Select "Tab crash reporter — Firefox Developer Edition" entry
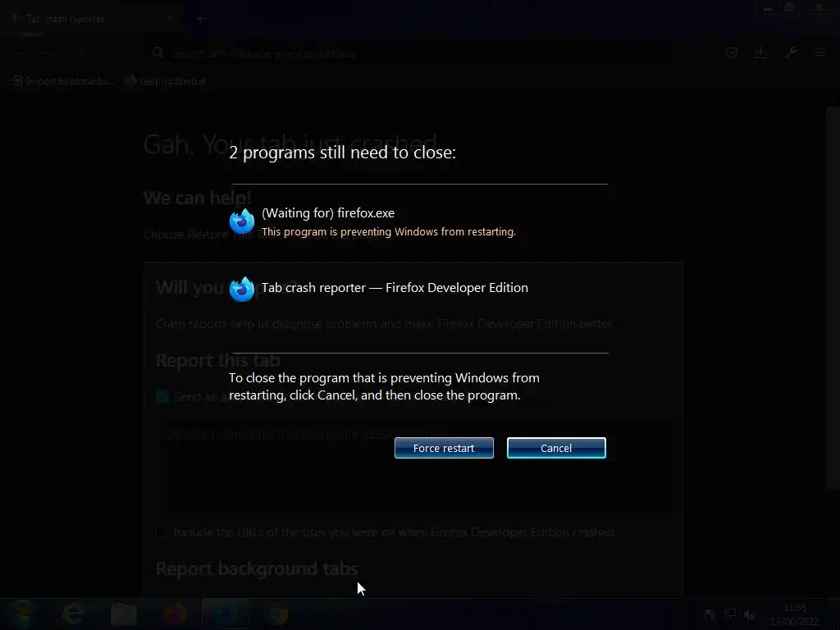Image resolution: width=840 pixels, height=630 pixels. click(395, 288)
